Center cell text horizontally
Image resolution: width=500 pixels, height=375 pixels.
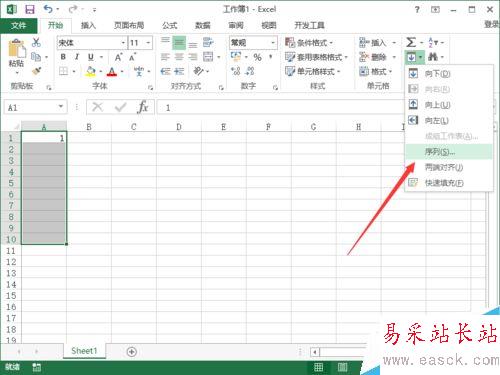coord(179,57)
